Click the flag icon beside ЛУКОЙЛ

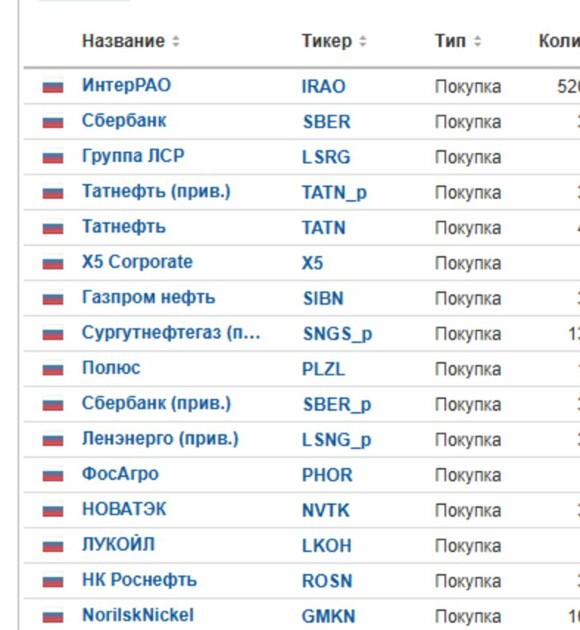(x=53, y=546)
